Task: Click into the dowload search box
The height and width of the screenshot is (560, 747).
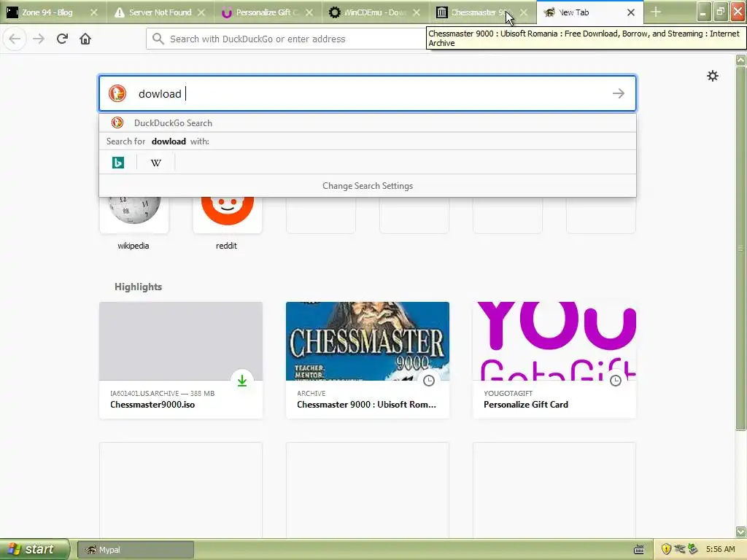Action: (368, 93)
